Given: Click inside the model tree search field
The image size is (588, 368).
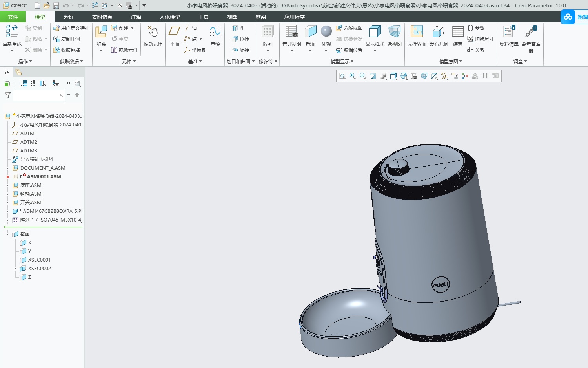Looking at the screenshot, I should coord(38,95).
